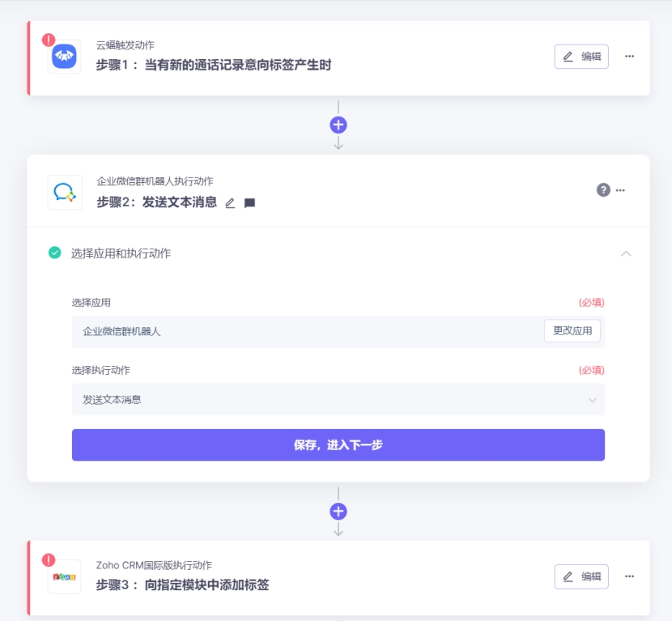Open the 选择执行动作 dropdown showing 发送文本消息

pyautogui.click(x=338, y=399)
